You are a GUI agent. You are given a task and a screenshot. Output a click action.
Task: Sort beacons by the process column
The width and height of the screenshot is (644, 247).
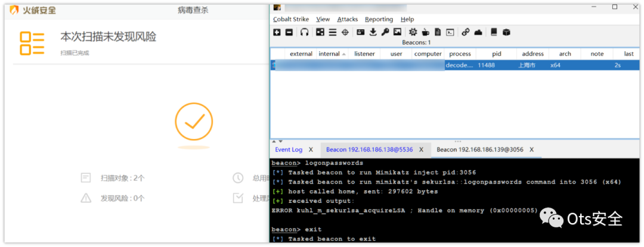point(460,54)
